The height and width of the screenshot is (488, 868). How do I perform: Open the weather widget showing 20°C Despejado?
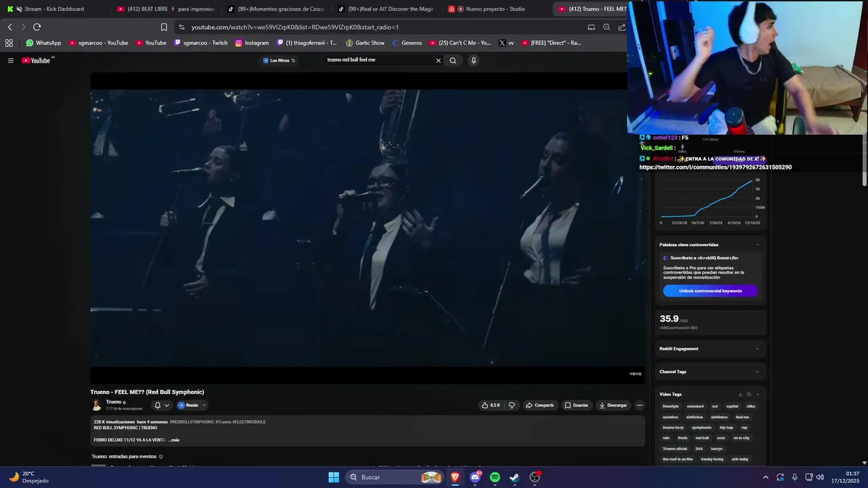(29, 477)
